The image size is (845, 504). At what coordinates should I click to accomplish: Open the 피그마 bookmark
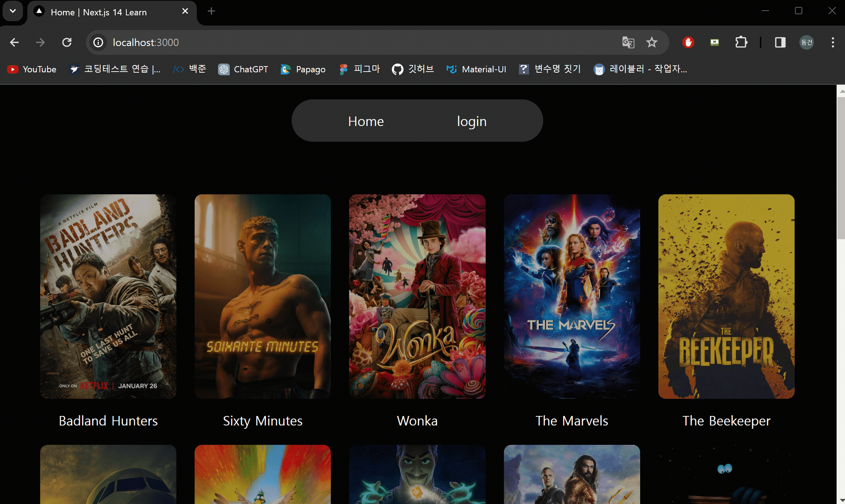click(x=360, y=69)
